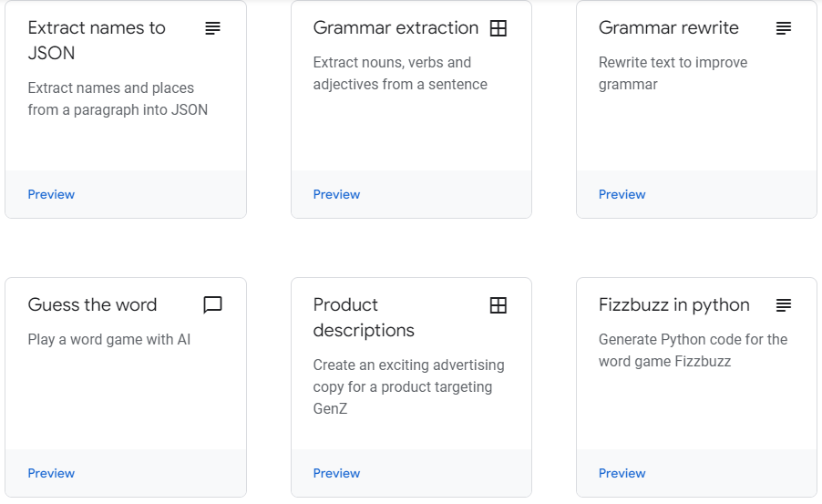
Task: Click the chat bubble icon on Guess the word
Action: pyautogui.click(x=213, y=304)
